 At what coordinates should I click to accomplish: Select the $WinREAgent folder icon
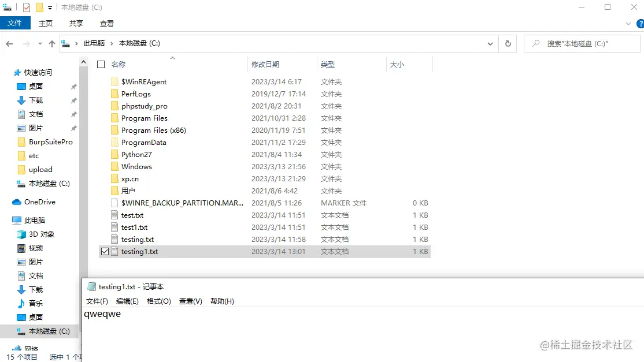click(114, 81)
